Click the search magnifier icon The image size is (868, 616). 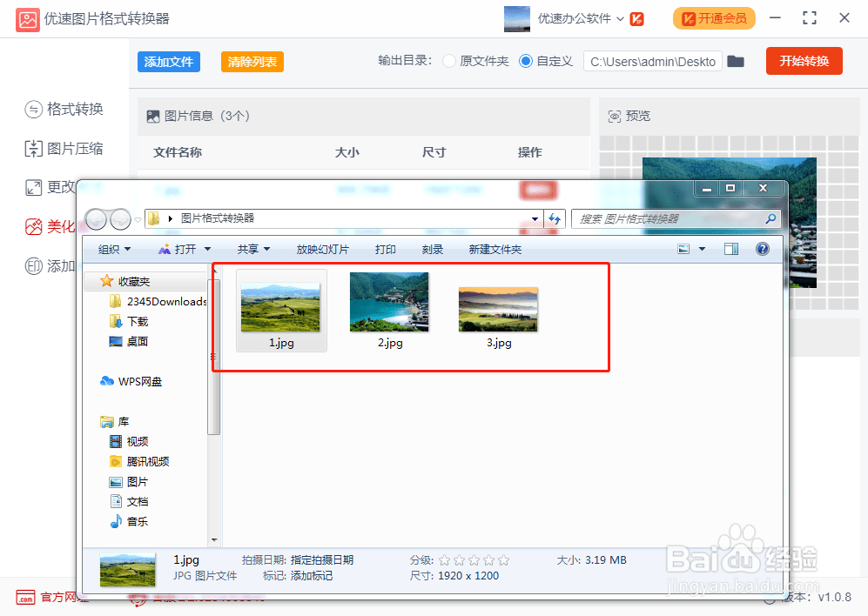770,218
